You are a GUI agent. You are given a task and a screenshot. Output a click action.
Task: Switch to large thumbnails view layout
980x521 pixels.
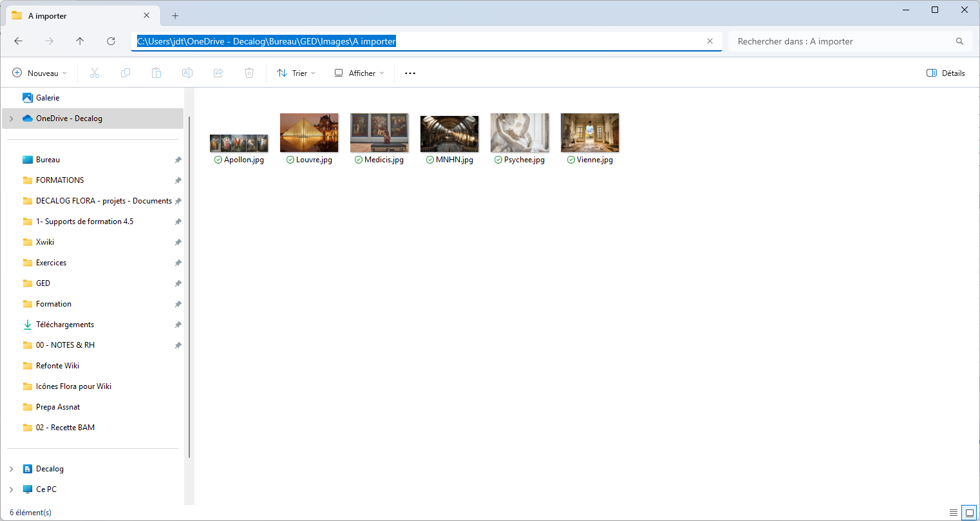coord(969,513)
